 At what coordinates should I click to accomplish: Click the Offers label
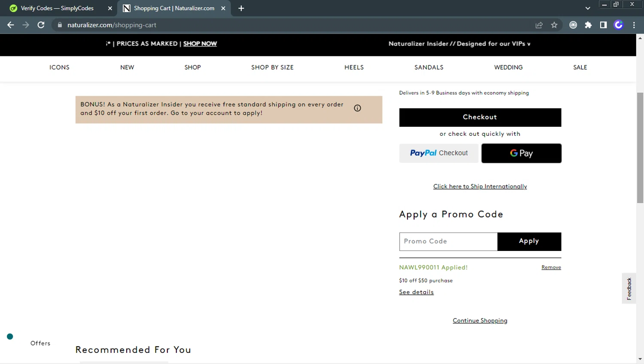(x=40, y=343)
